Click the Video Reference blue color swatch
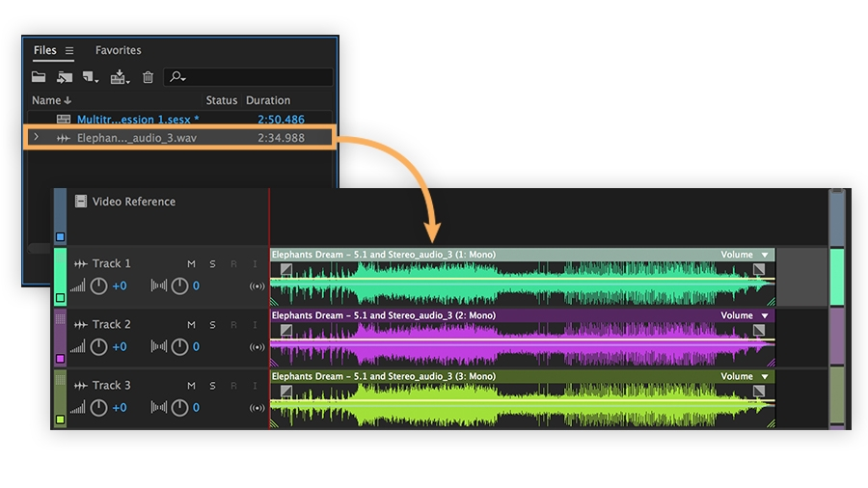868x488 pixels. click(x=61, y=237)
